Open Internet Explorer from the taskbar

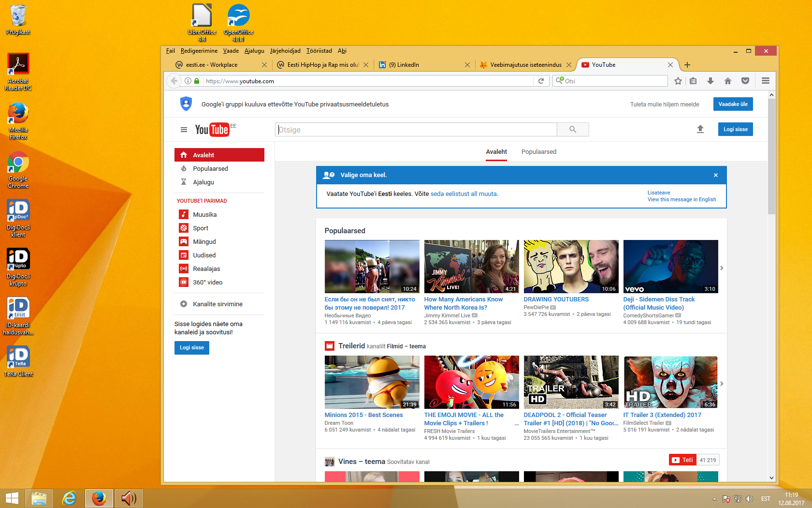(69, 498)
